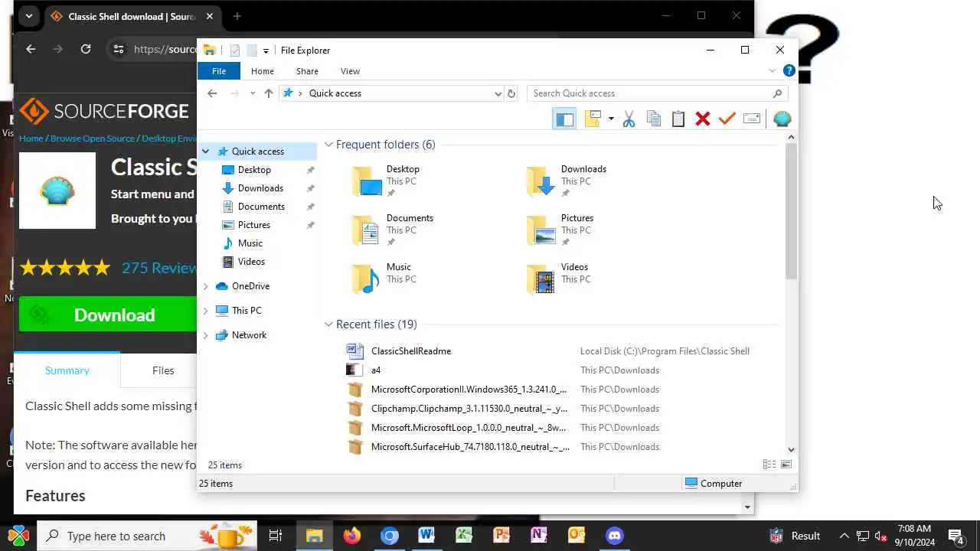
Task: Expand the This PC tree node
Action: (205, 311)
